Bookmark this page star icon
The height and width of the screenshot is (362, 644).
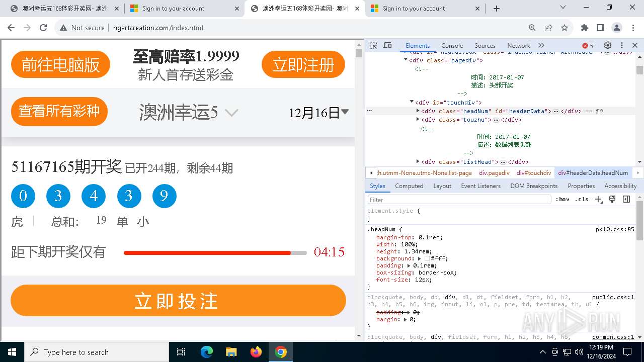pos(565,28)
